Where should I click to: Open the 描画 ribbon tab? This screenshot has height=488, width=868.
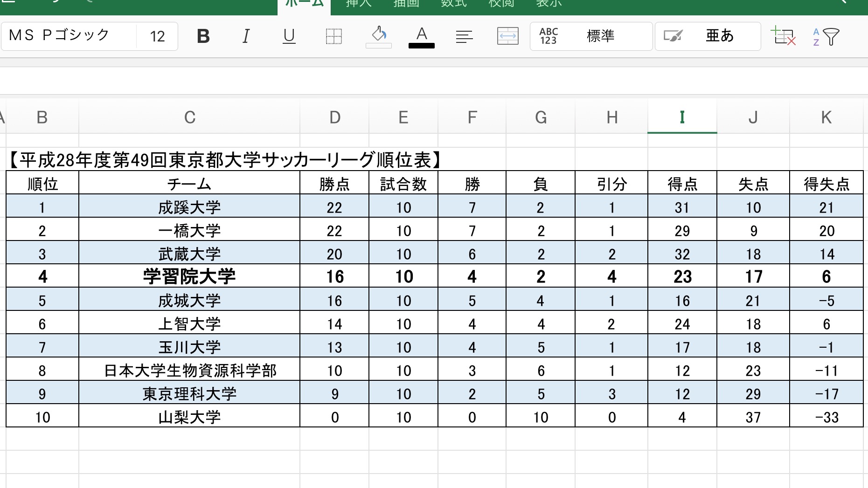coord(406,5)
